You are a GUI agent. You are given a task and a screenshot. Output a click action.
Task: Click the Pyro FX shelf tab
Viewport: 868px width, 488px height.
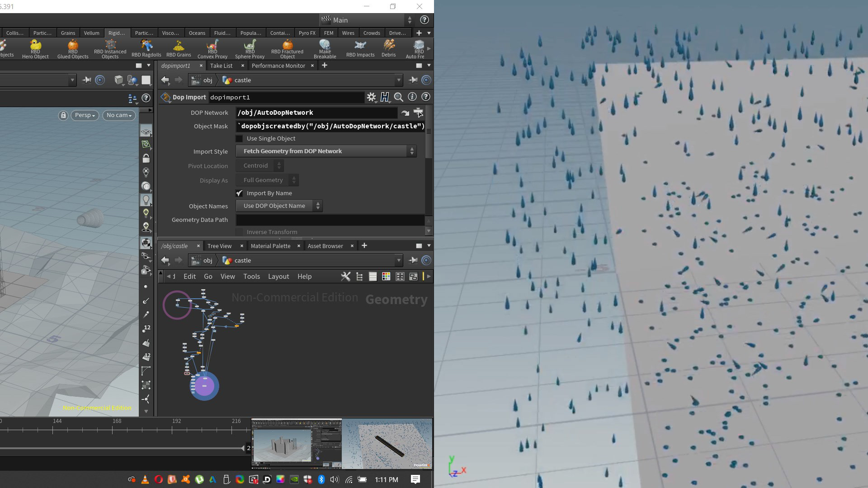point(307,33)
